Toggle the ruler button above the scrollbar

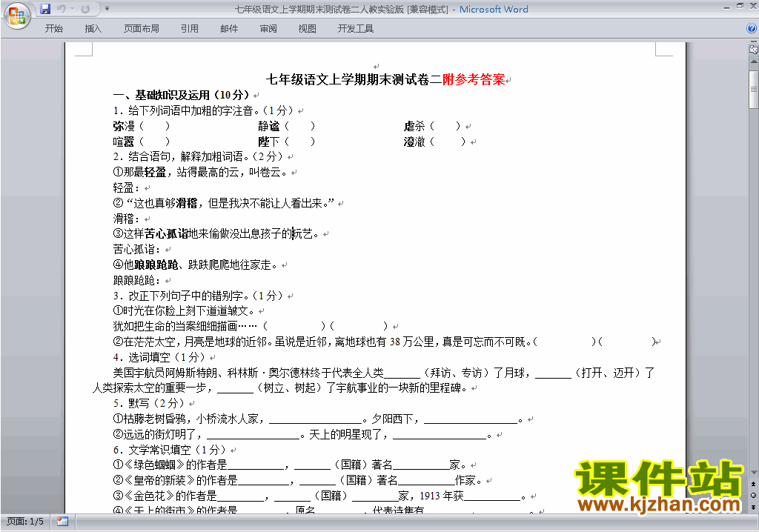pyautogui.click(x=754, y=50)
